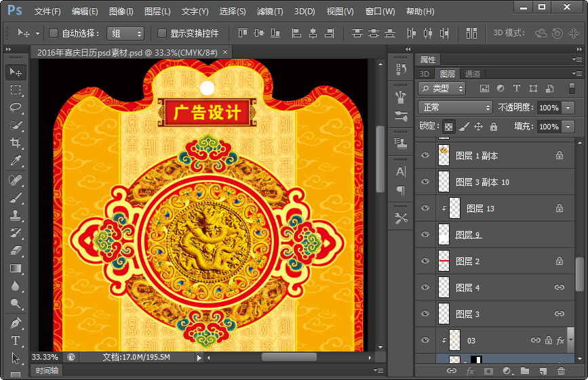Select the Quick Selection tool
The image size is (588, 380).
point(16,125)
